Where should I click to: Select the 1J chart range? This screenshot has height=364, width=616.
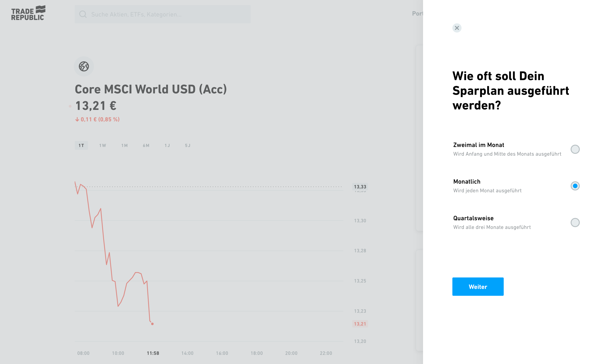pyautogui.click(x=167, y=145)
